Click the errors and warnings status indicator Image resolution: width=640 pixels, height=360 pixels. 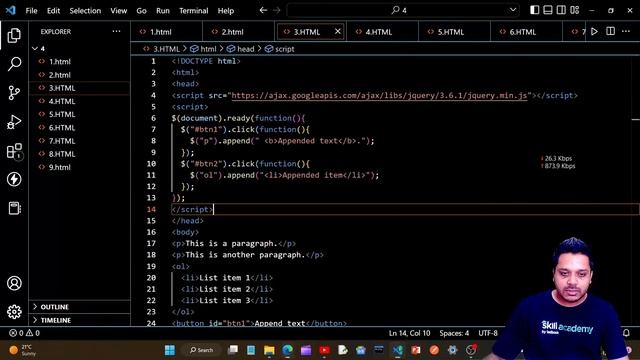coord(24,333)
